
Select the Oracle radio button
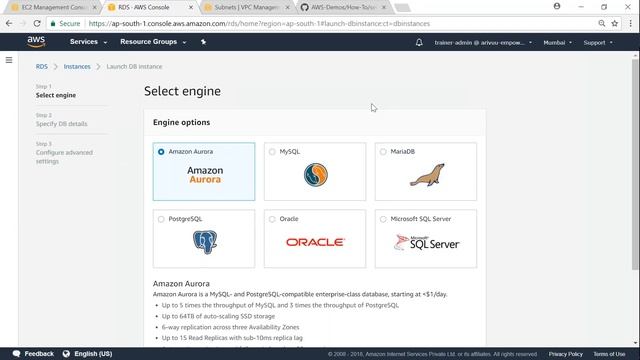coord(272,219)
